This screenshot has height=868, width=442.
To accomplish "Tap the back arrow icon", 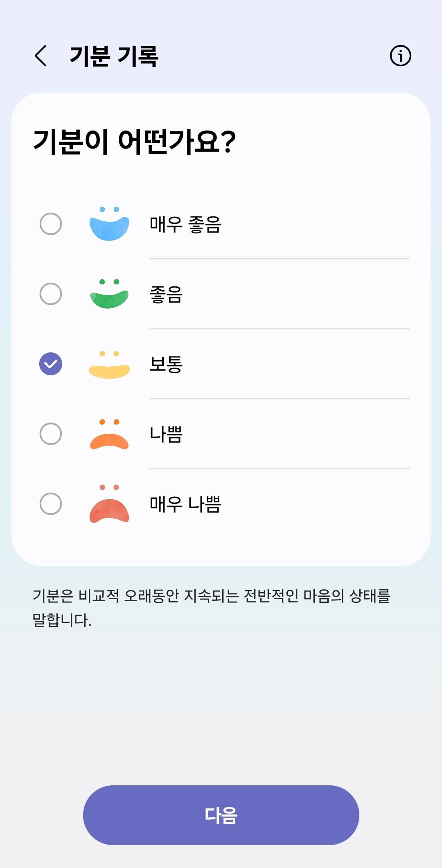I will pyautogui.click(x=41, y=56).
